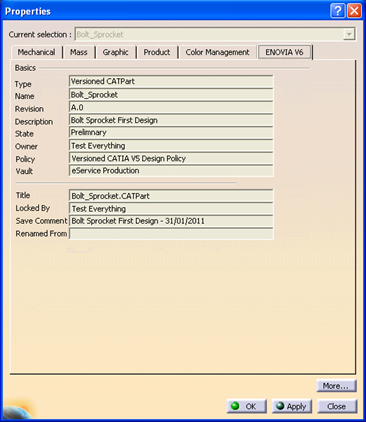Image resolution: width=366 pixels, height=422 pixels.
Task: Click the State field Preliminary
Action: [171, 133]
